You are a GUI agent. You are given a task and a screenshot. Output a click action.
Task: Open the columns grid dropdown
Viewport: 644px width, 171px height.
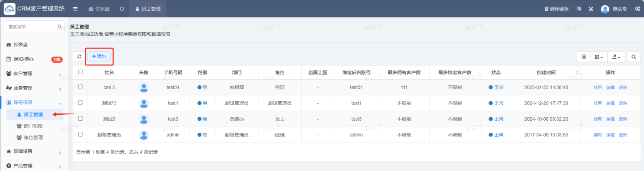click(598, 57)
